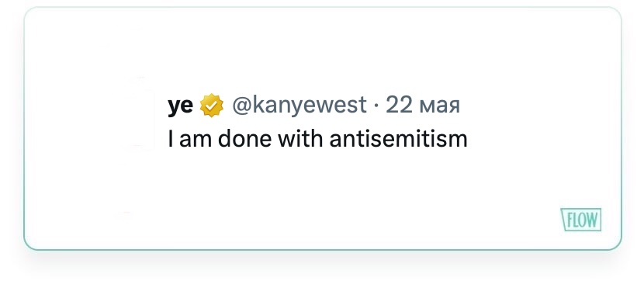This screenshot has height=281, width=644.
Task: Click the word am in the tweet
Action: (x=196, y=140)
